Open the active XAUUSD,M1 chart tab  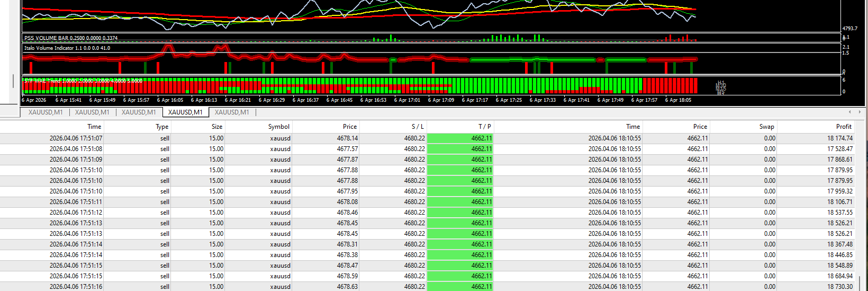pos(185,112)
